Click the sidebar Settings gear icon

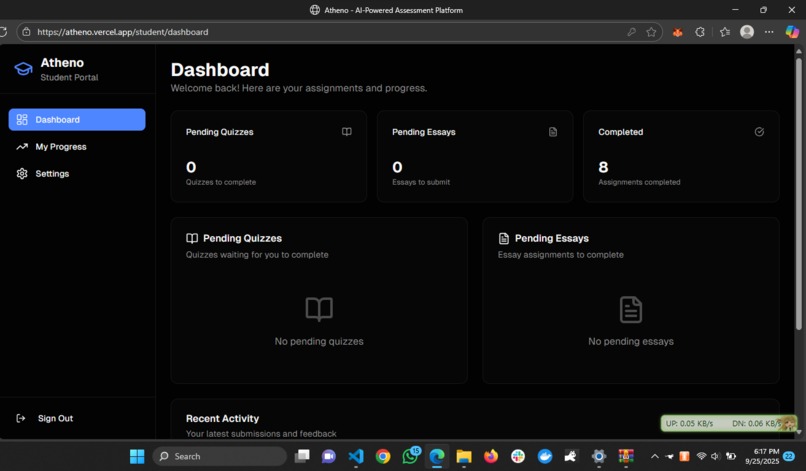click(x=22, y=174)
